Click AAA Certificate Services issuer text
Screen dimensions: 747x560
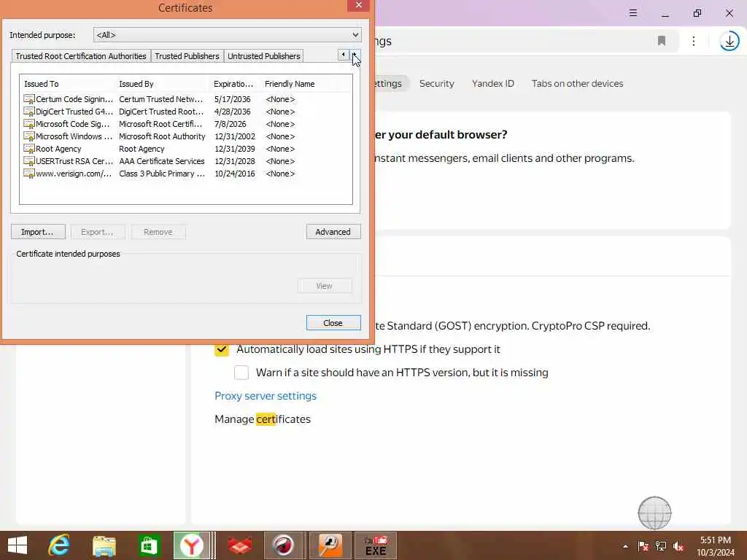[162, 161]
